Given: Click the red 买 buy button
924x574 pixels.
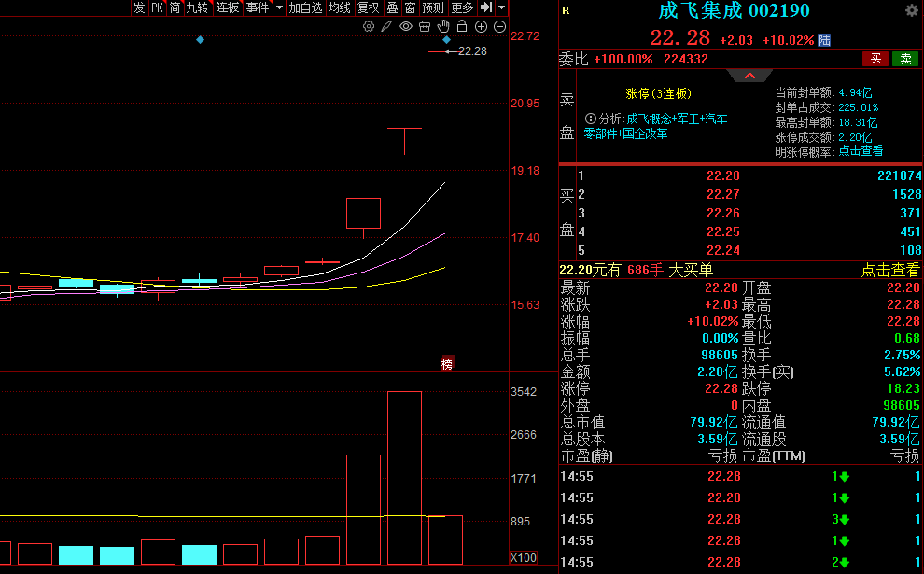Looking at the screenshot, I should (x=875, y=59).
